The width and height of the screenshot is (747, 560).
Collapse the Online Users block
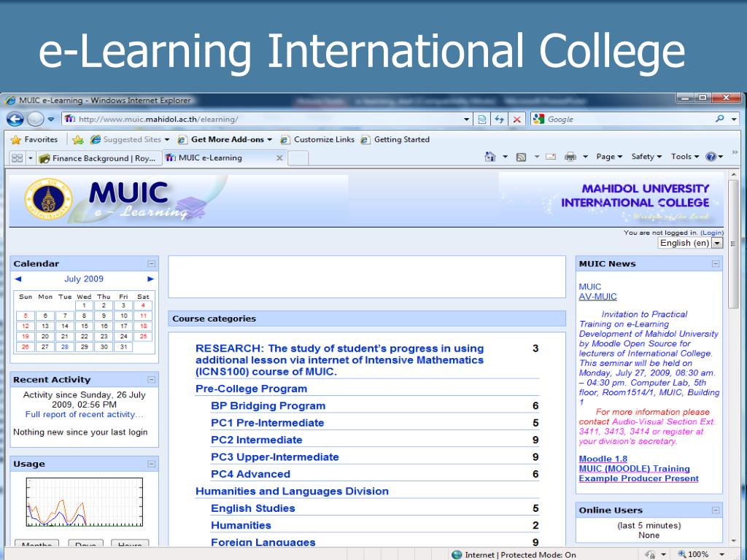click(716, 510)
